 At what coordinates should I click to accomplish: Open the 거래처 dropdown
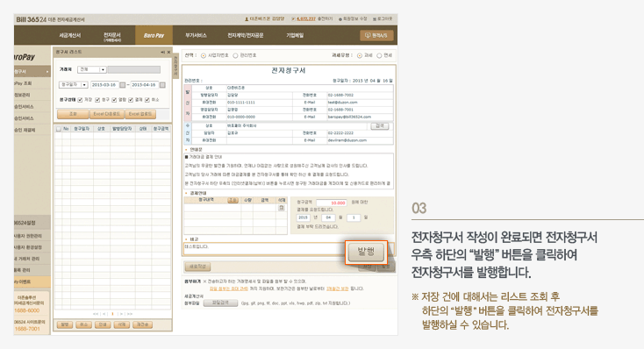click(92, 70)
